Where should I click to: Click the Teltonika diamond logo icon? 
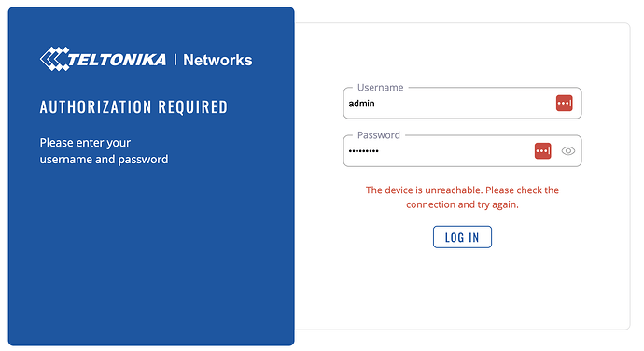(54, 59)
